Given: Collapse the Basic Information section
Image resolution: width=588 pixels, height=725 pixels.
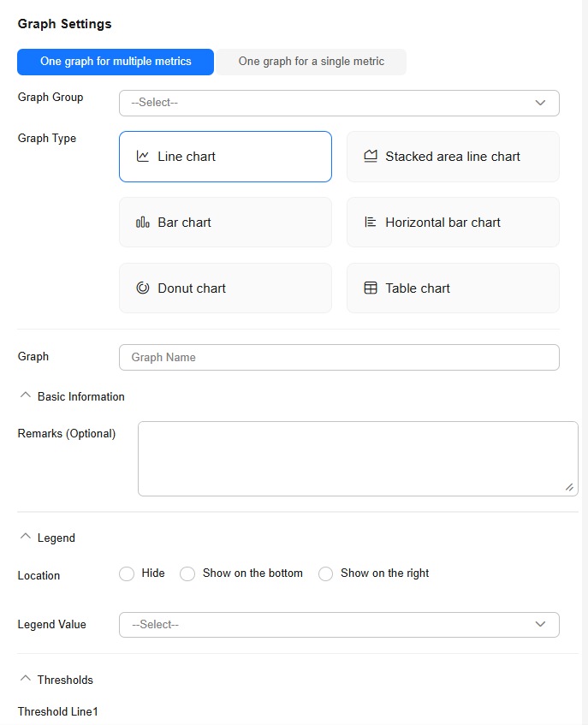Looking at the screenshot, I should click(x=25, y=396).
